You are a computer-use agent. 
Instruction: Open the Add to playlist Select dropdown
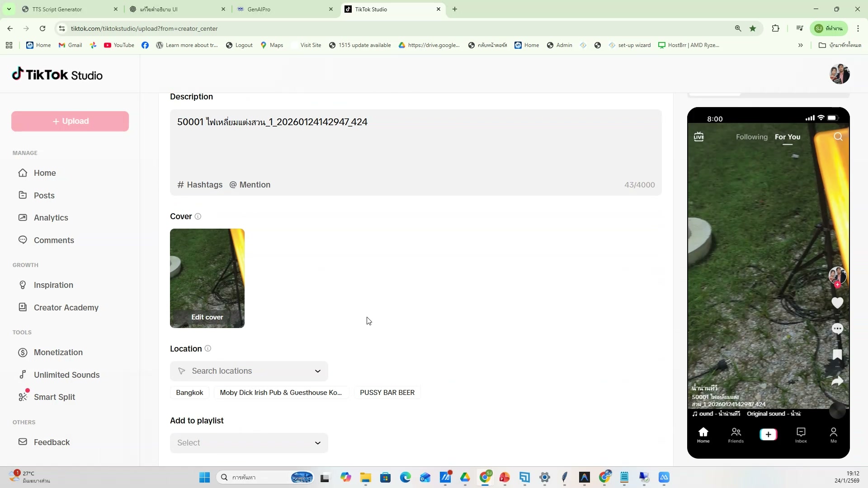[x=317, y=443]
